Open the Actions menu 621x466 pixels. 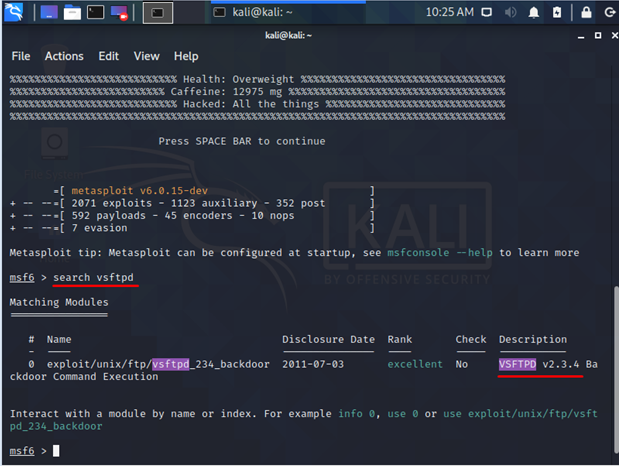64,56
